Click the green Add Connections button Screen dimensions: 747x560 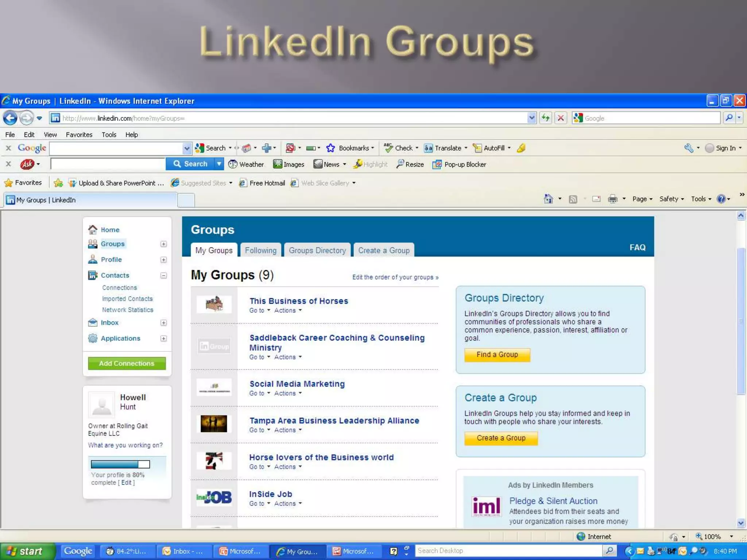point(127,363)
